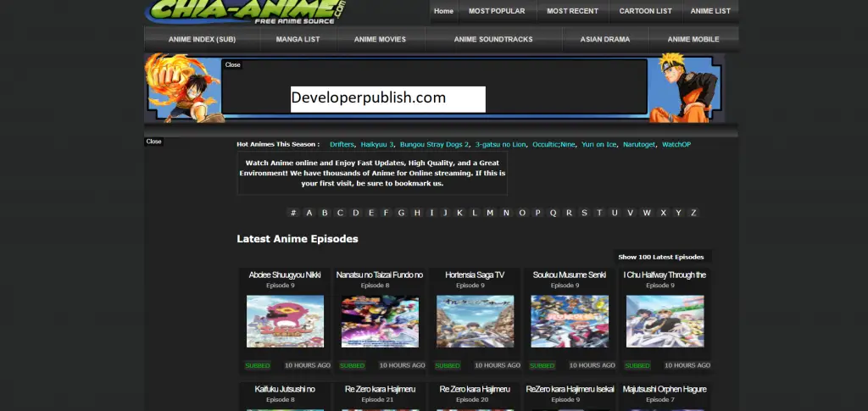
Task: Close the left sidebar ad
Action: [x=153, y=142]
